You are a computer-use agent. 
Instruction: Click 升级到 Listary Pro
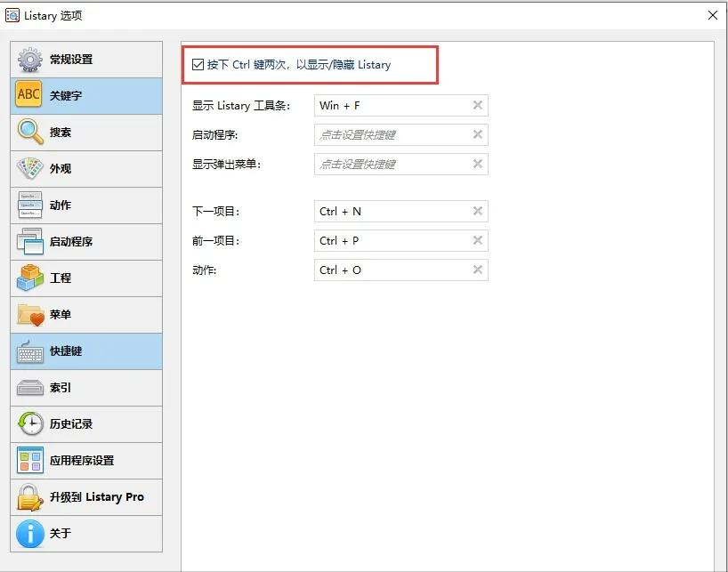(x=28, y=497)
